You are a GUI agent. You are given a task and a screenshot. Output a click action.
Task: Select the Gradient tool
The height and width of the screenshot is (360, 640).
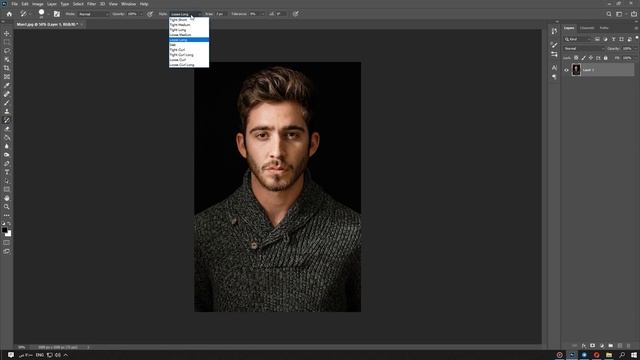pos(7,138)
